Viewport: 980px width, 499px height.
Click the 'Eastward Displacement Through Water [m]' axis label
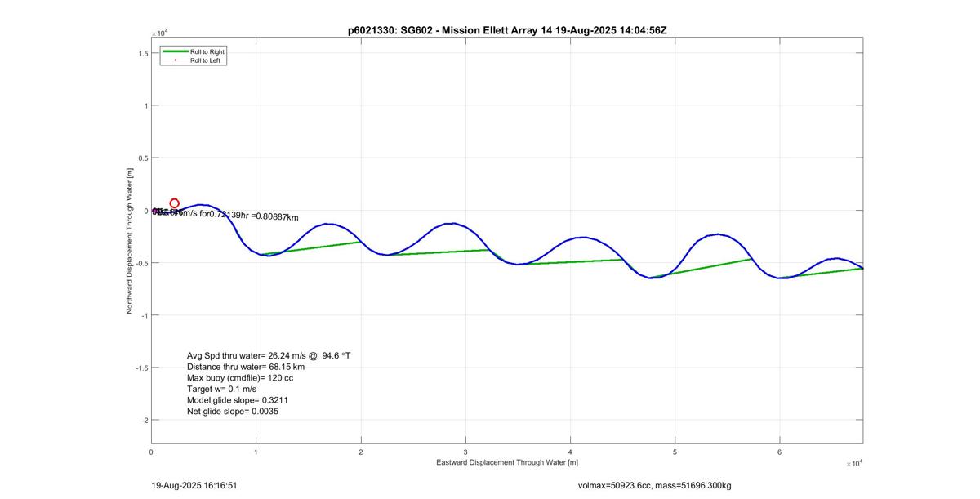coord(507,462)
